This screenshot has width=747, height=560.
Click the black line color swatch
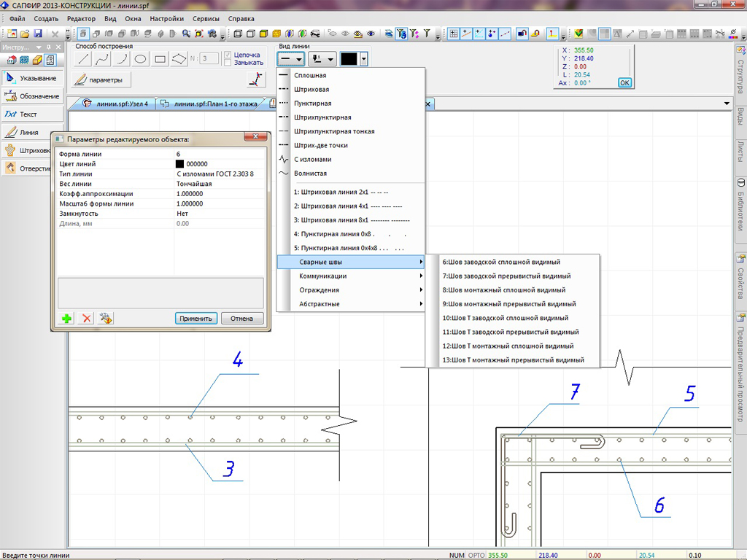[349, 59]
